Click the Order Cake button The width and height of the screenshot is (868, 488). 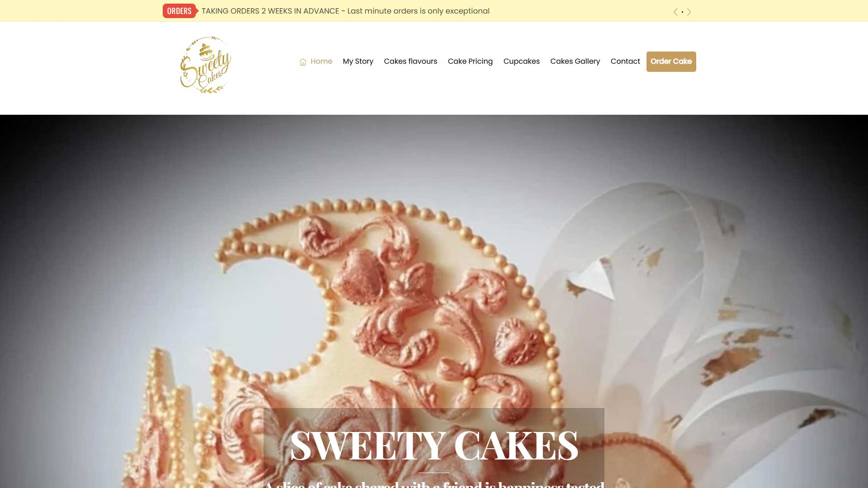[x=671, y=61]
